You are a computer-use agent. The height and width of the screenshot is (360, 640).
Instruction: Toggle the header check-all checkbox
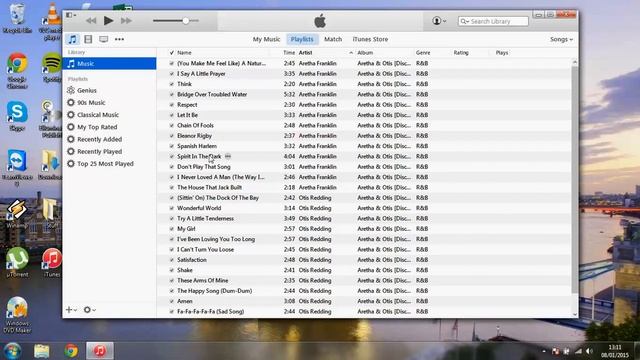pos(171,53)
